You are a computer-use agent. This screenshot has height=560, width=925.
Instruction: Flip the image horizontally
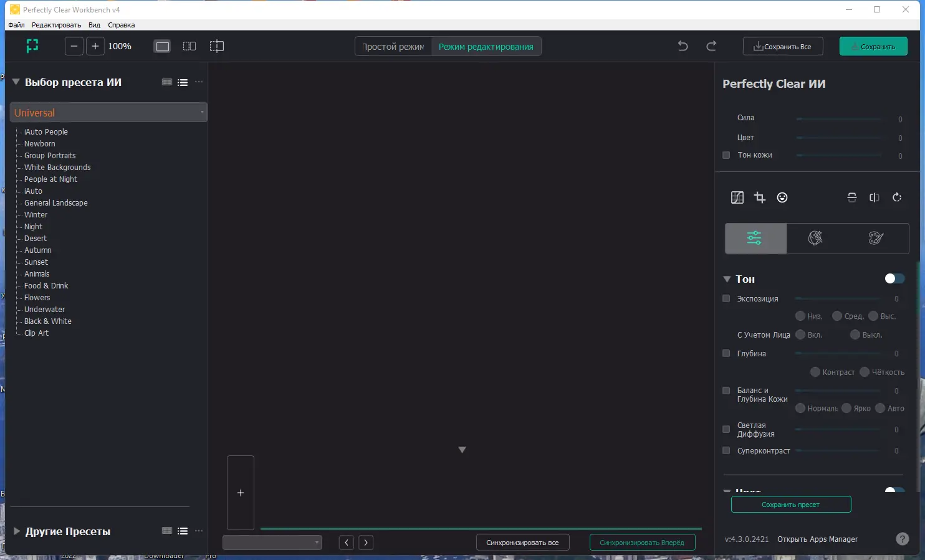point(875,197)
